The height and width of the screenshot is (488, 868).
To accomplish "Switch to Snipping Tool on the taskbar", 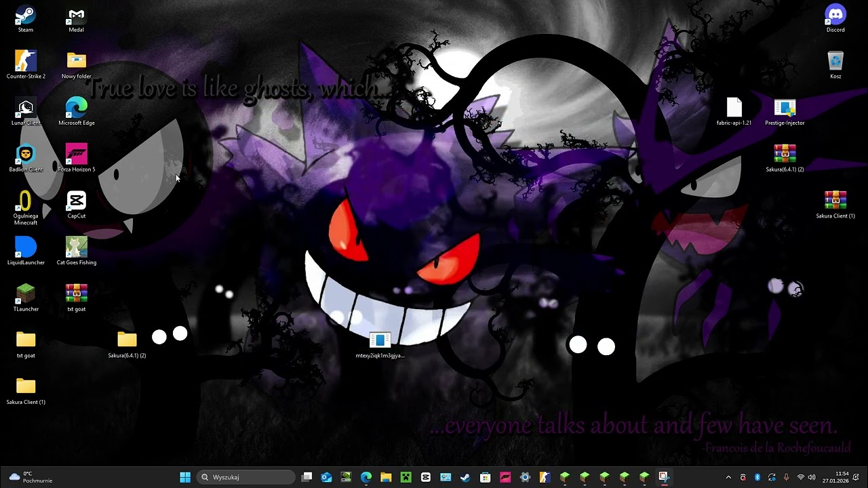I will point(663,477).
